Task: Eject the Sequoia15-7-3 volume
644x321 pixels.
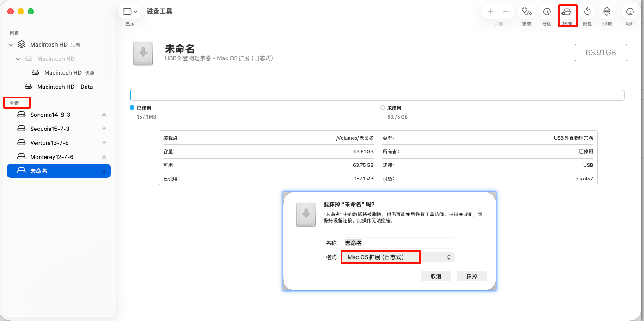Action: tap(104, 129)
